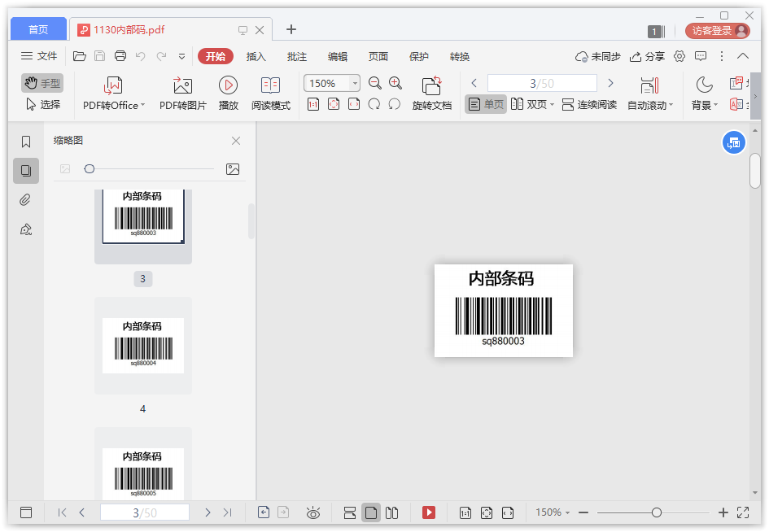Viewport: 769px width, 532px height.
Task: Select the 选择 selection tool
Action: pyautogui.click(x=42, y=104)
